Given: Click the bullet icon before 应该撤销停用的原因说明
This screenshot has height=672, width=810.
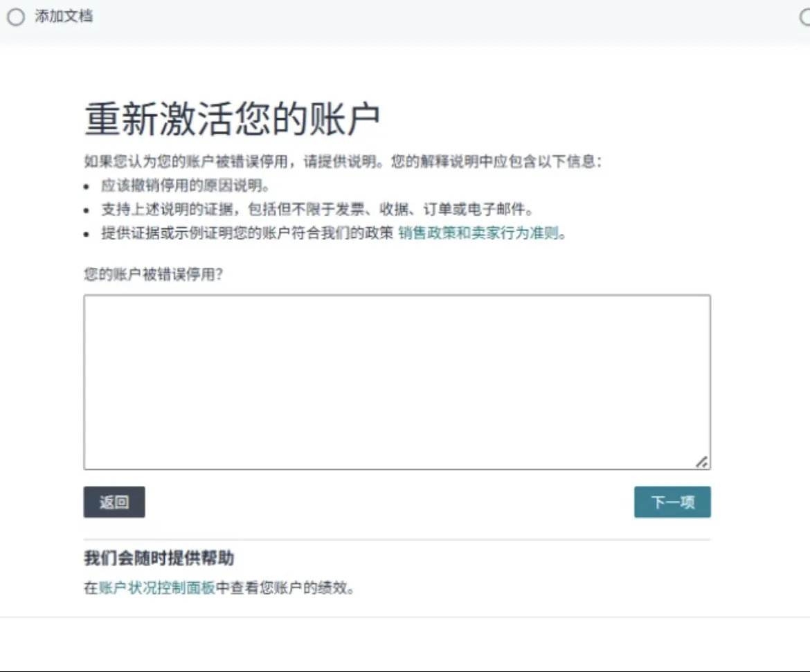Looking at the screenshot, I should click(x=86, y=185).
